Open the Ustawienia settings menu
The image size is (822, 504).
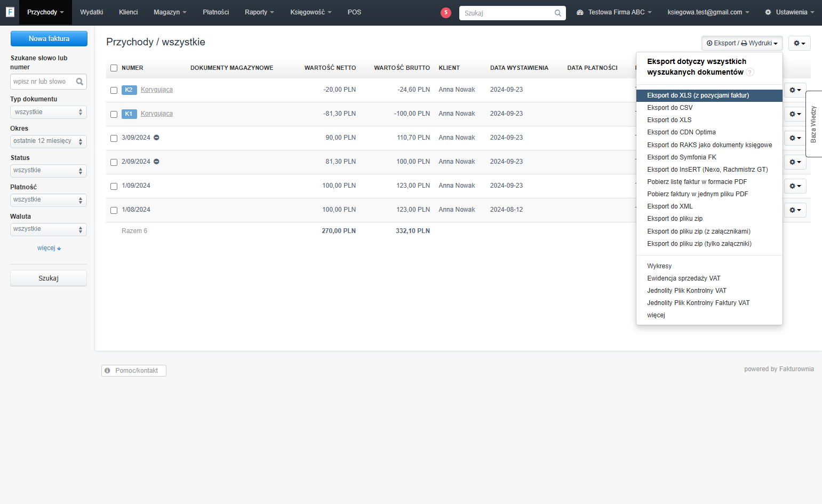(789, 12)
